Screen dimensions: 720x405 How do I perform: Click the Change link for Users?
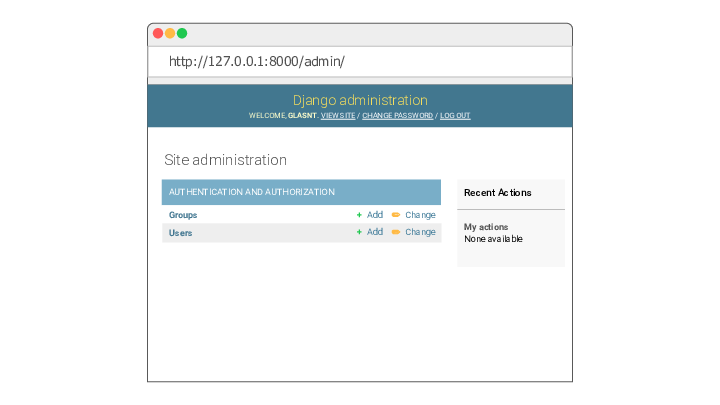click(x=420, y=232)
